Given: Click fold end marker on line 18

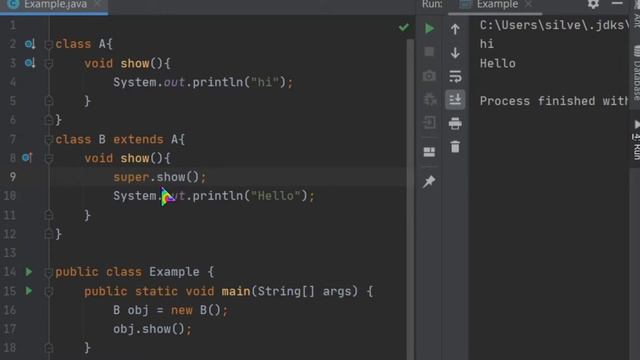Looking at the screenshot, I should pyautogui.click(x=49, y=348).
